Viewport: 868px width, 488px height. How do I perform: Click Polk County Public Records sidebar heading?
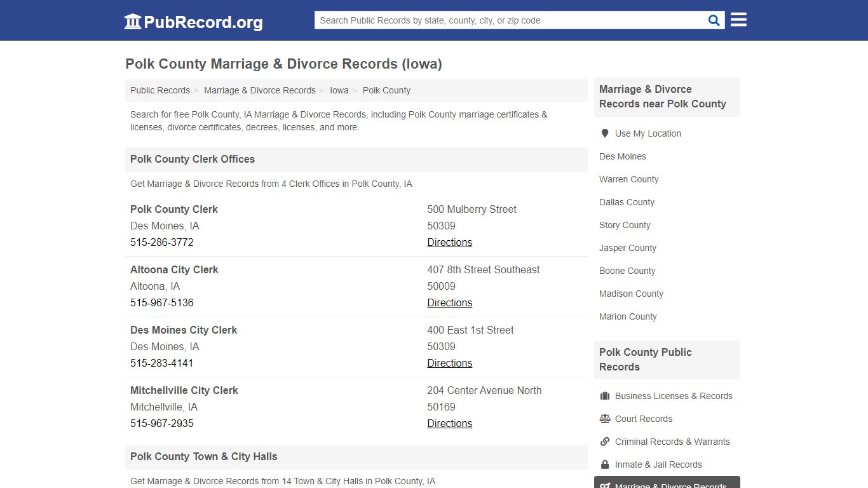(x=646, y=360)
